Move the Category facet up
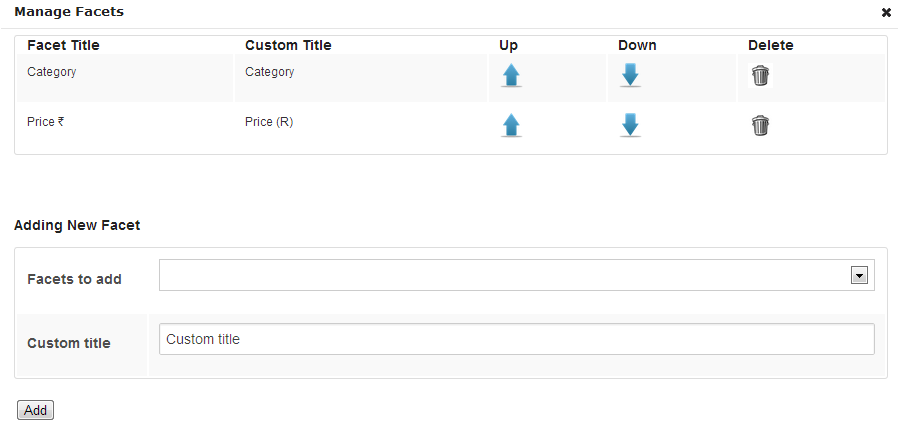Screen dimensions: 898x427 (511, 75)
